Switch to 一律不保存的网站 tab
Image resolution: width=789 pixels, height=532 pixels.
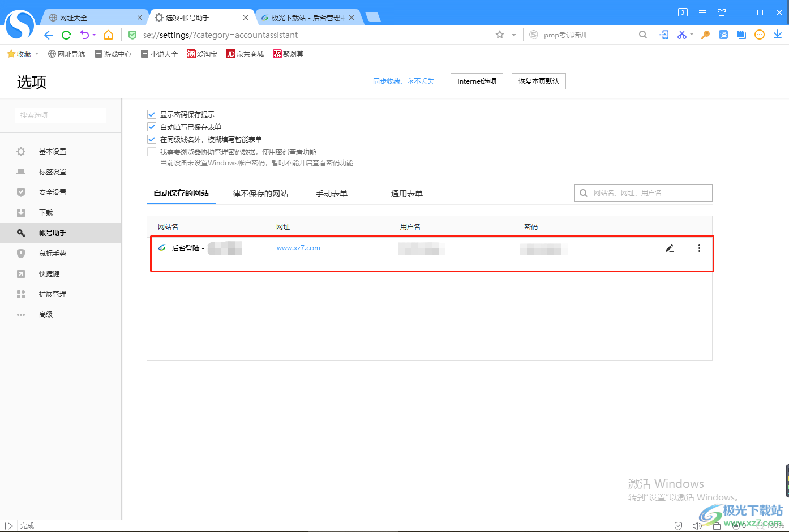256,194
